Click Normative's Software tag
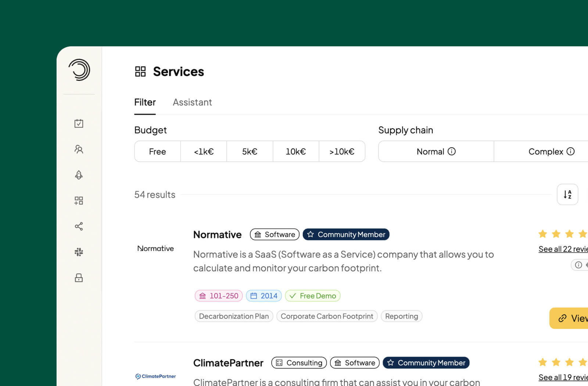The image size is (588, 386). [275, 235]
